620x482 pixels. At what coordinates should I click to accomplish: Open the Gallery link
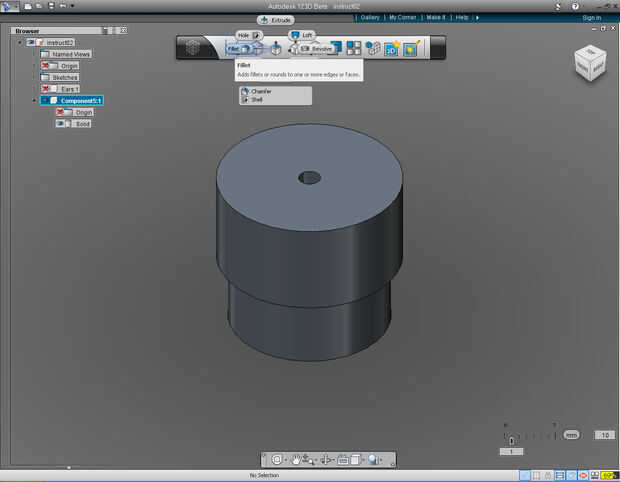point(370,17)
